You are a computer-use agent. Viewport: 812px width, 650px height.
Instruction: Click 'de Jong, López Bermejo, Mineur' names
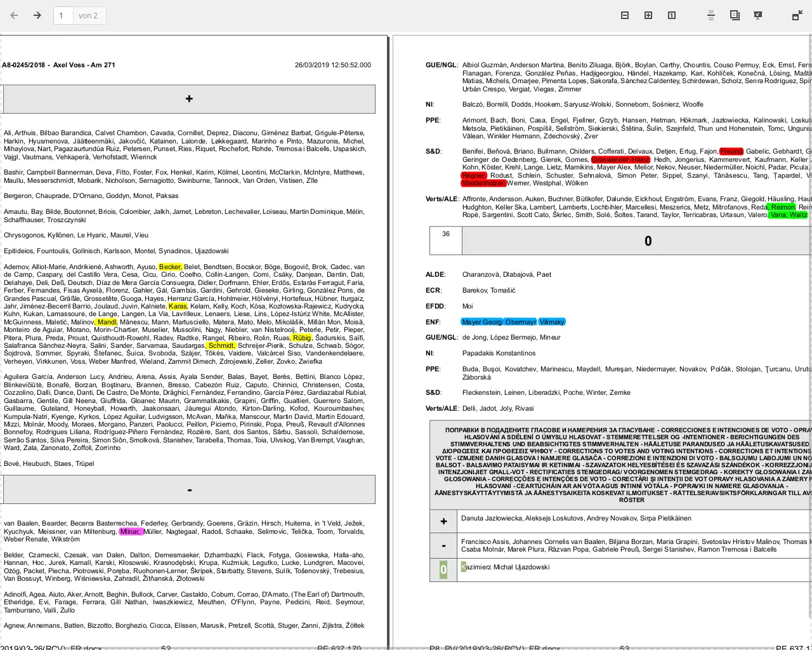pos(511,338)
